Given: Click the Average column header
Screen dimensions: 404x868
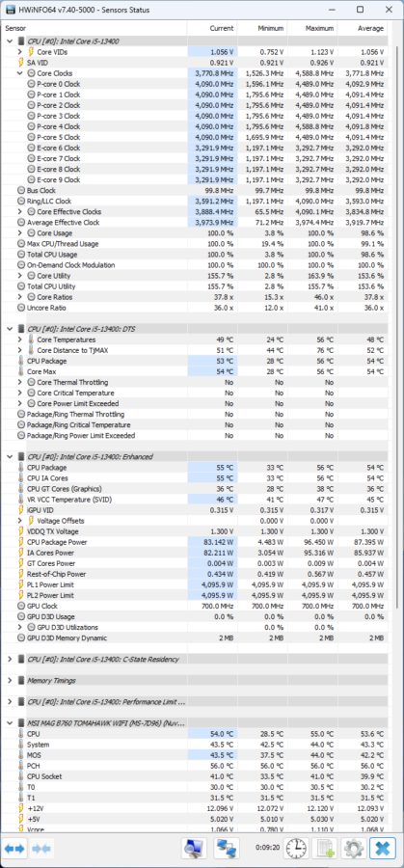Looking at the screenshot, I should tap(363, 28).
